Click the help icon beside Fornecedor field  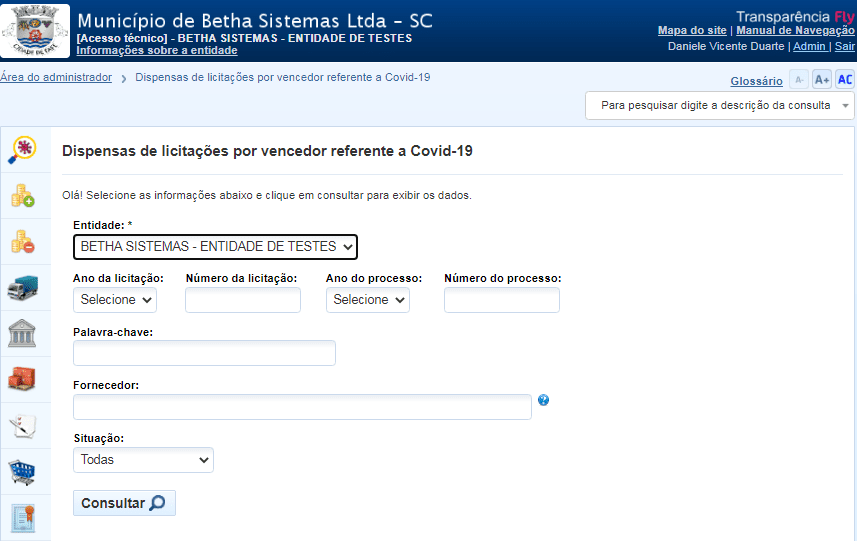point(543,400)
